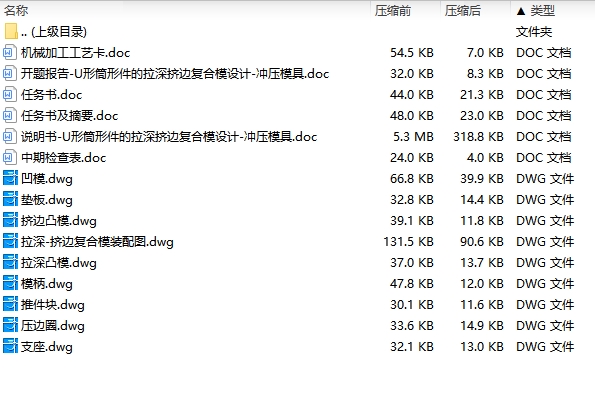Click the DWG icon of 垫板.dwg

point(10,199)
